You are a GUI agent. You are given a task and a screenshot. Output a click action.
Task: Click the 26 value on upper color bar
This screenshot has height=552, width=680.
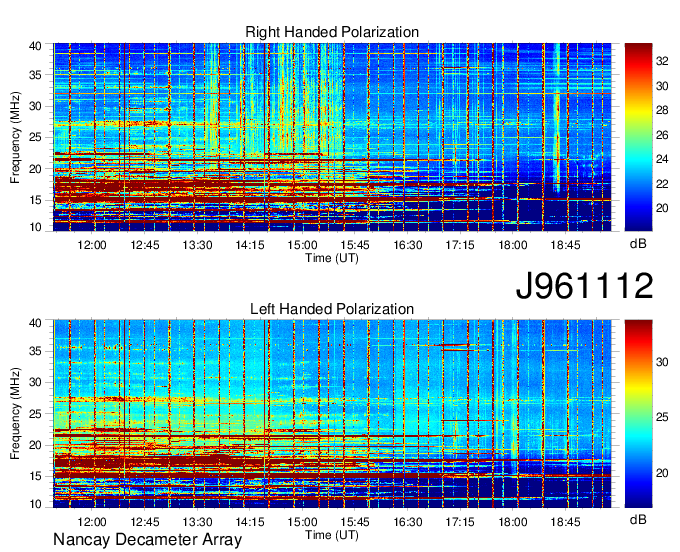(x=662, y=135)
